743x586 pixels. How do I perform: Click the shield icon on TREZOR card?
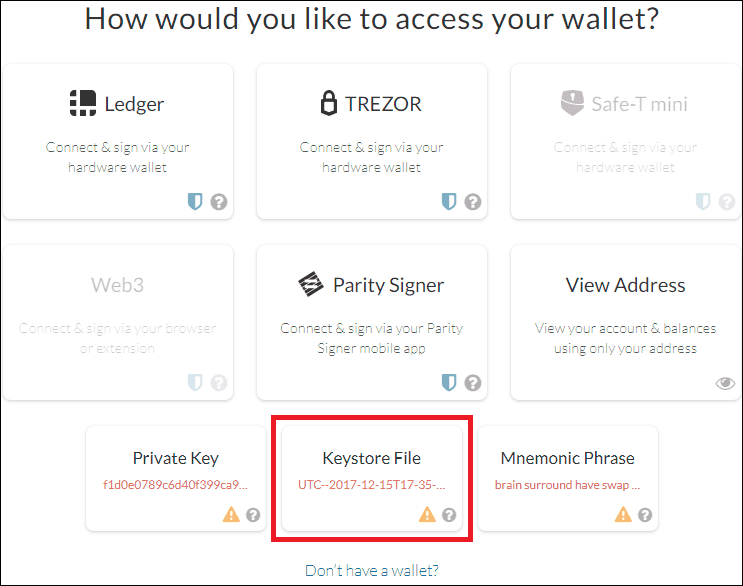coord(449,201)
